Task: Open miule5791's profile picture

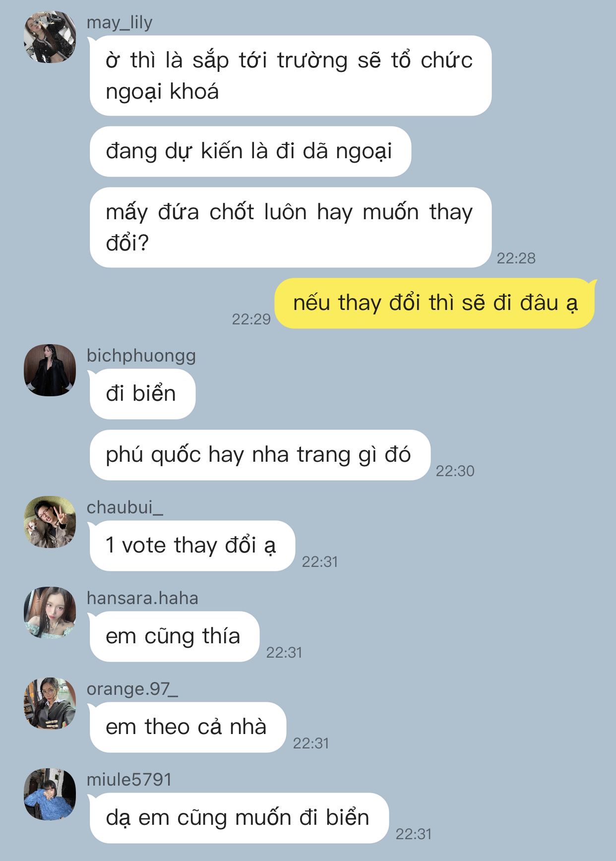Action: 50,794
